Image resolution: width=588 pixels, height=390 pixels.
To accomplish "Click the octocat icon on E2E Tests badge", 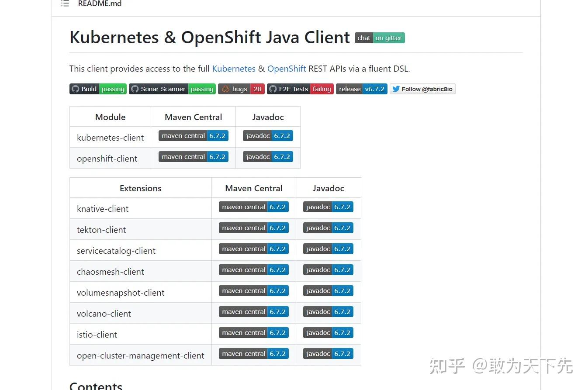I will [x=272, y=89].
